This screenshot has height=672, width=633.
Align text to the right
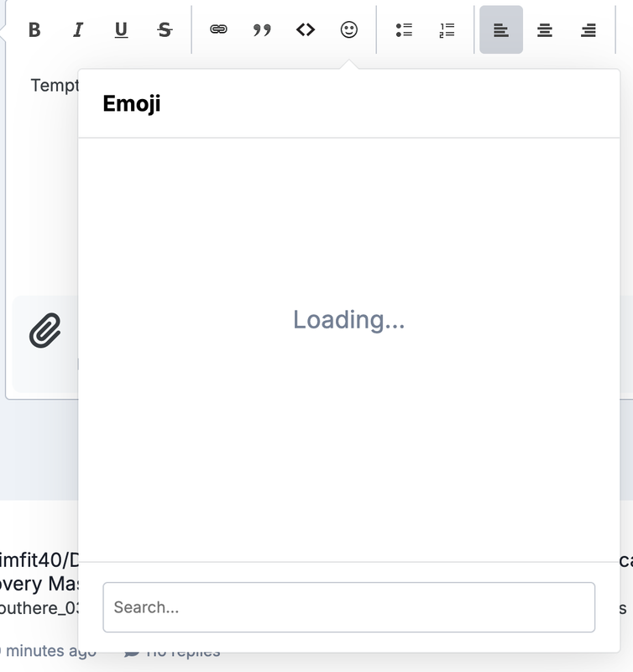pyautogui.click(x=589, y=29)
